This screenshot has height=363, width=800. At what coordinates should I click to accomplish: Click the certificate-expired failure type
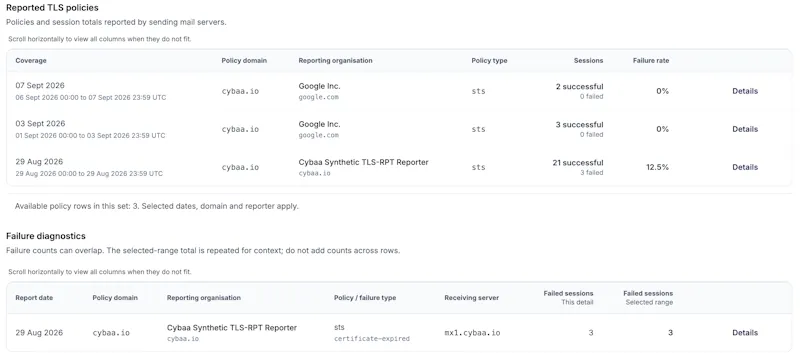coord(372,338)
